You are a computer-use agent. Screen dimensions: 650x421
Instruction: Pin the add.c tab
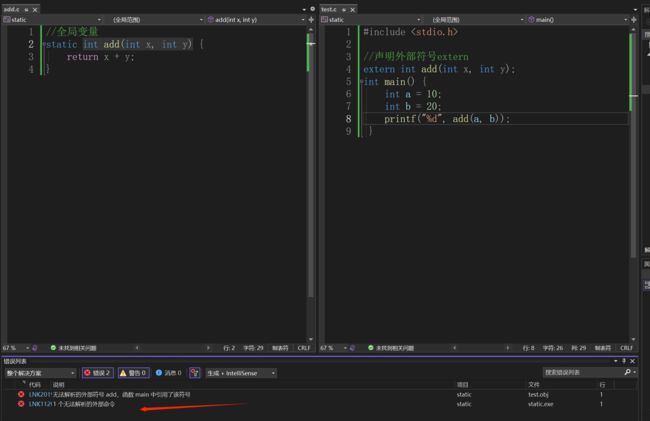(x=26, y=10)
